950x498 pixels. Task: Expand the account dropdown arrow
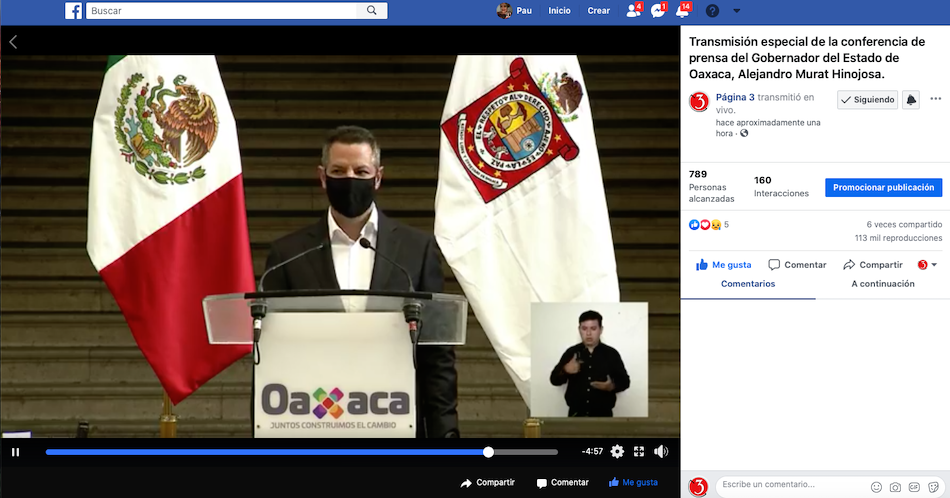(x=737, y=10)
